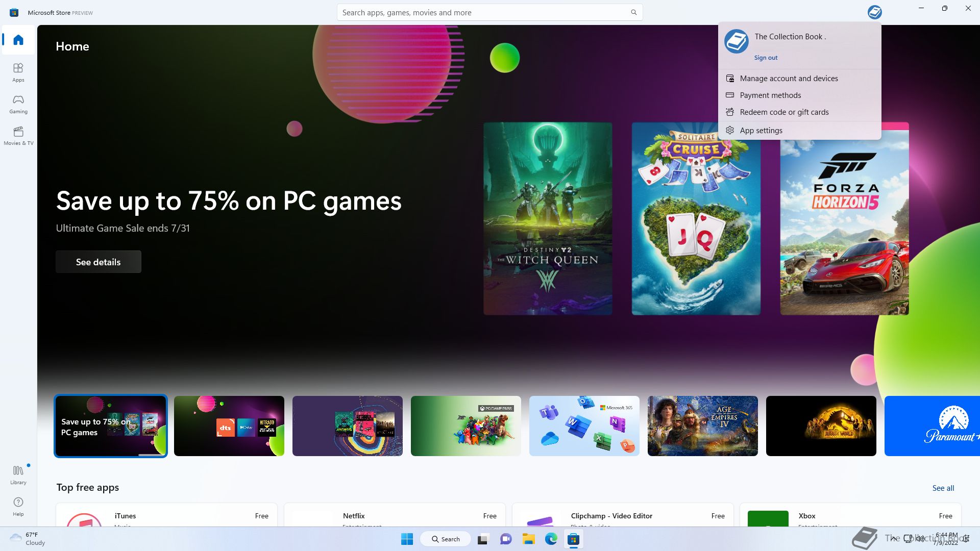Viewport: 980px width, 551px height.
Task: Select the colorful abstract art carousel thumbnail
Action: pos(348,426)
